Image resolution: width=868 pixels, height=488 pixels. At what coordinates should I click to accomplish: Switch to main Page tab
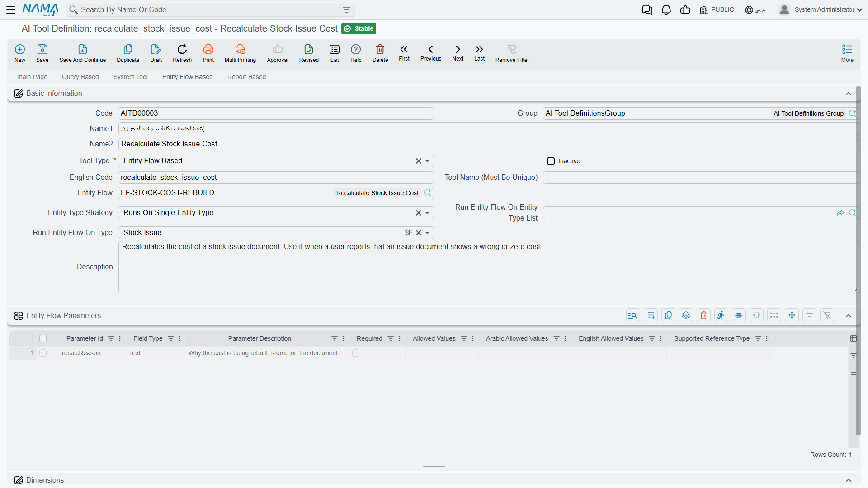[x=32, y=77]
